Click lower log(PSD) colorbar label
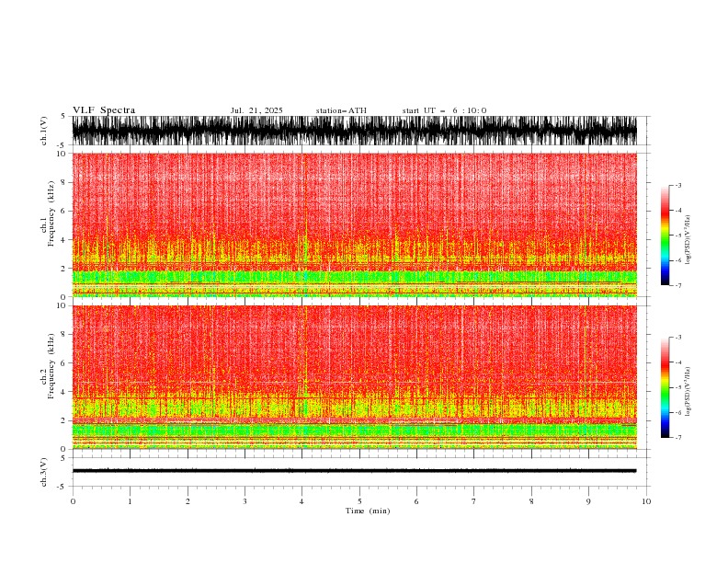728x563 pixels. click(688, 392)
